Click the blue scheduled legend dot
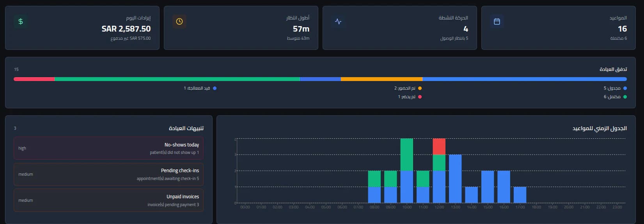Image resolution: width=644 pixels, height=224 pixels. (x=625, y=88)
